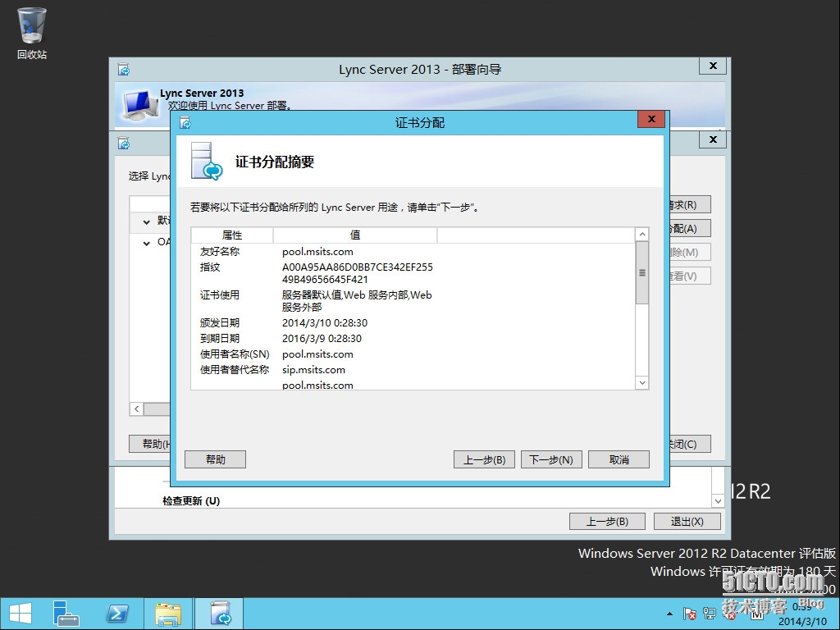
Task: Launch Server Manager from the taskbar
Action: (x=66, y=614)
